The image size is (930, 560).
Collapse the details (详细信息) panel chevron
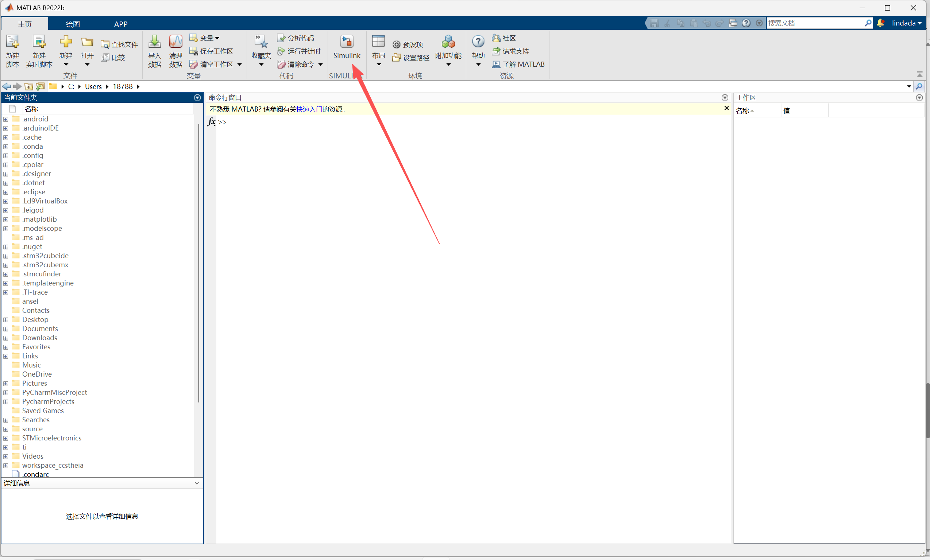click(x=197, y=483)
